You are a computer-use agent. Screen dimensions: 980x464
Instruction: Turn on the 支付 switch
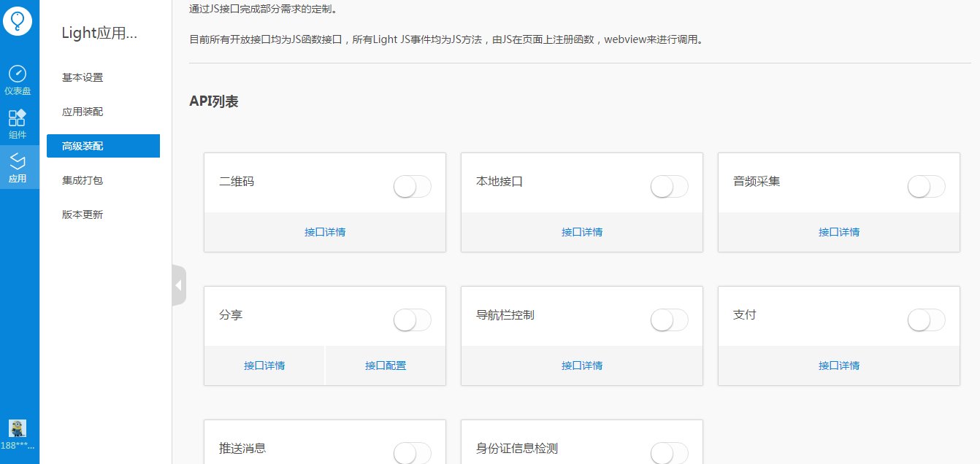927,320
